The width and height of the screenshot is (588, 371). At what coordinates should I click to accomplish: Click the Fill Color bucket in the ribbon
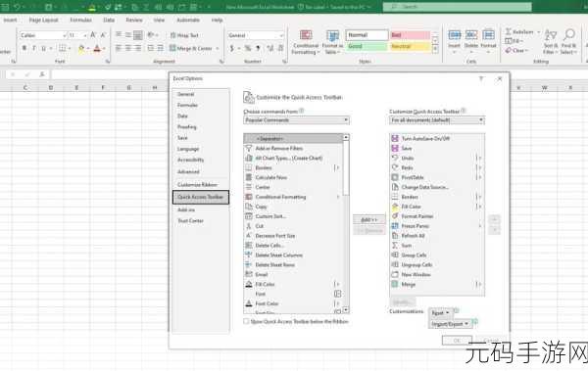(81, 48)
